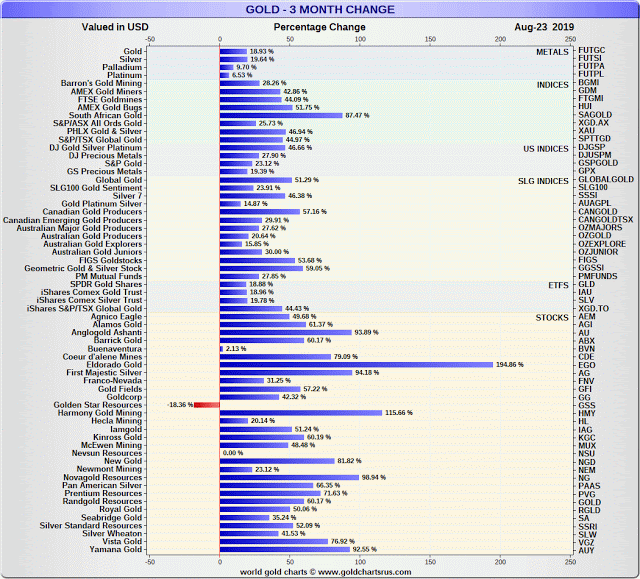This screenshot has width=640, height=579.
Task: Click the Geometric Gold & Silver 59.05 % value
Action: click(318, 268)
